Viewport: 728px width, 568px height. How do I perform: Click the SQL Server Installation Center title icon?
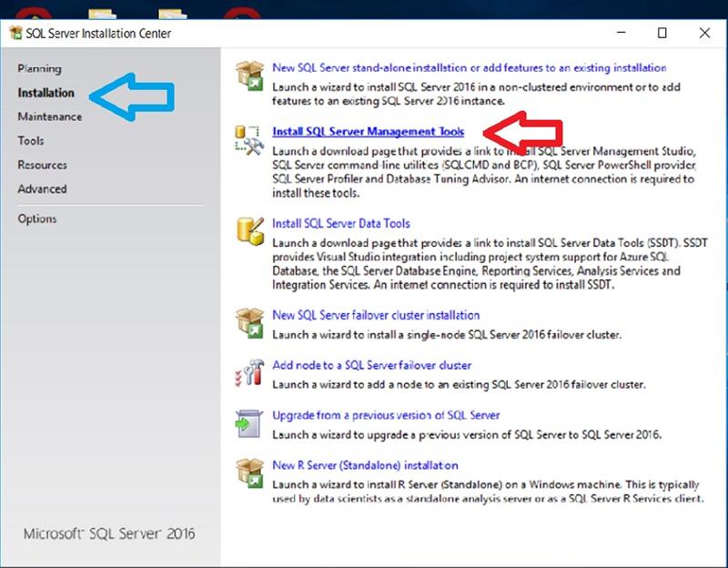click(x=15, y=34)
